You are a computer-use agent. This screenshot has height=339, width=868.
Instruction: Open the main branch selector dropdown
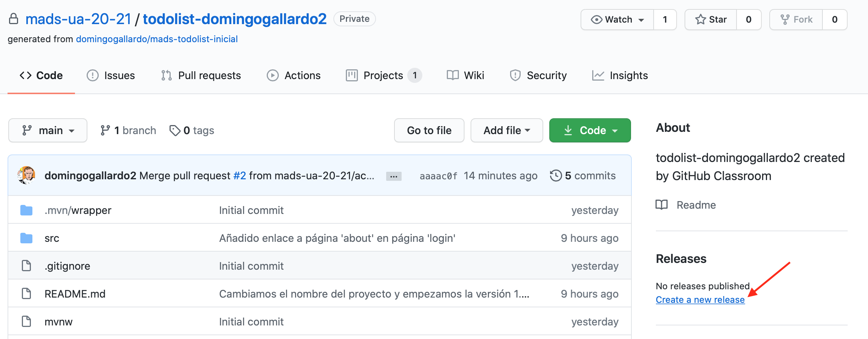[48, 130]
